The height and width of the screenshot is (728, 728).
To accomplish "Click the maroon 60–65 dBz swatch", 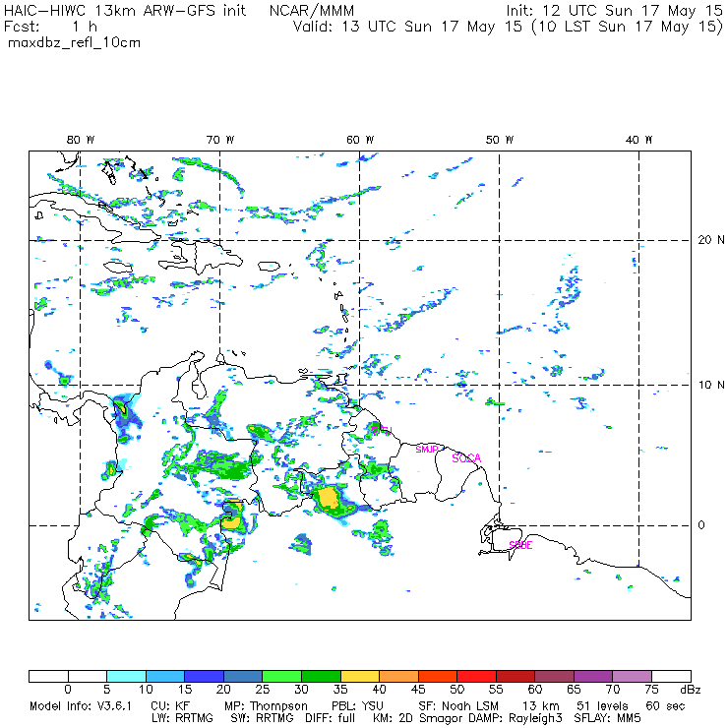I will pos(554,676).
